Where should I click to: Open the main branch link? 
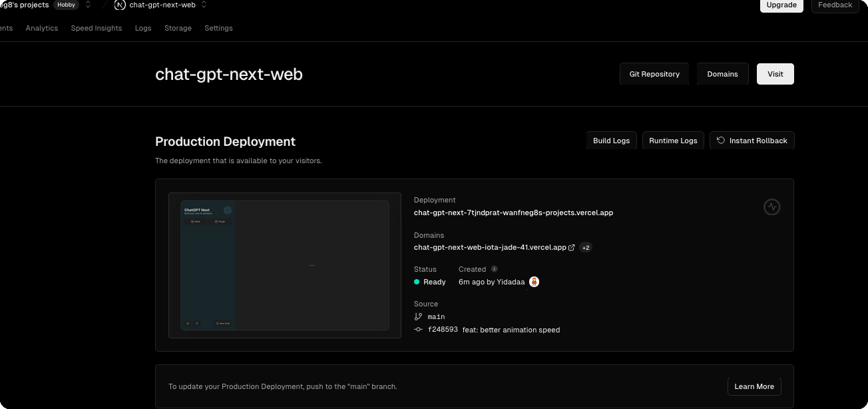(436, 316)
